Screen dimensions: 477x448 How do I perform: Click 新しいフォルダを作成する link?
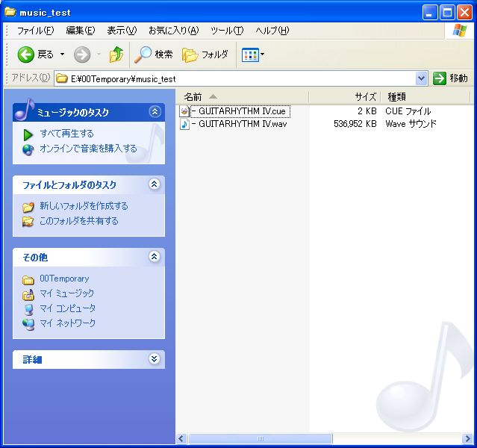tap(84, 206)
